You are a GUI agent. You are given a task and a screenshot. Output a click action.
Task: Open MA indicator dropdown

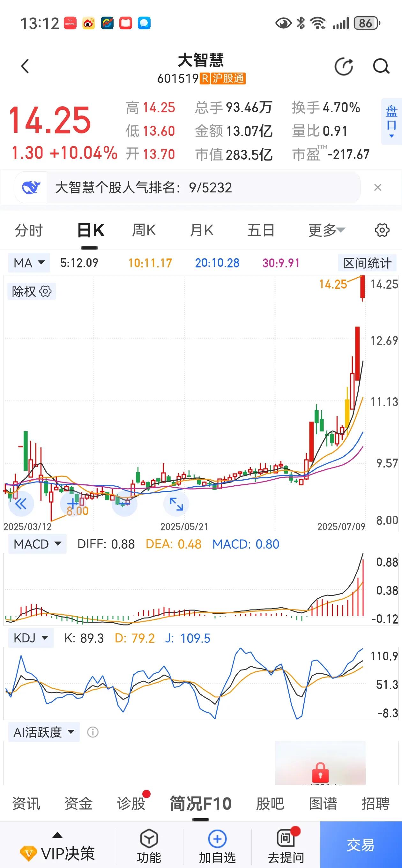[x=29, y=263]
